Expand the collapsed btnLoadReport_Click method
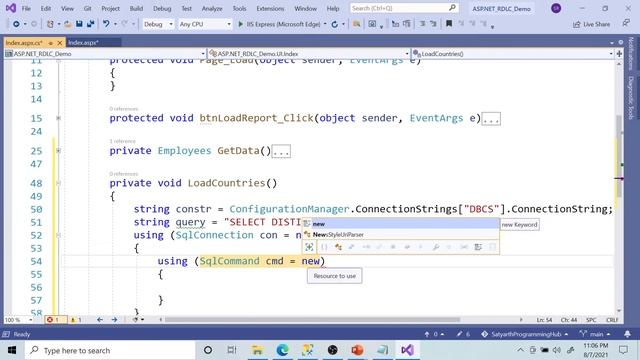 click(x=58, y=118)
